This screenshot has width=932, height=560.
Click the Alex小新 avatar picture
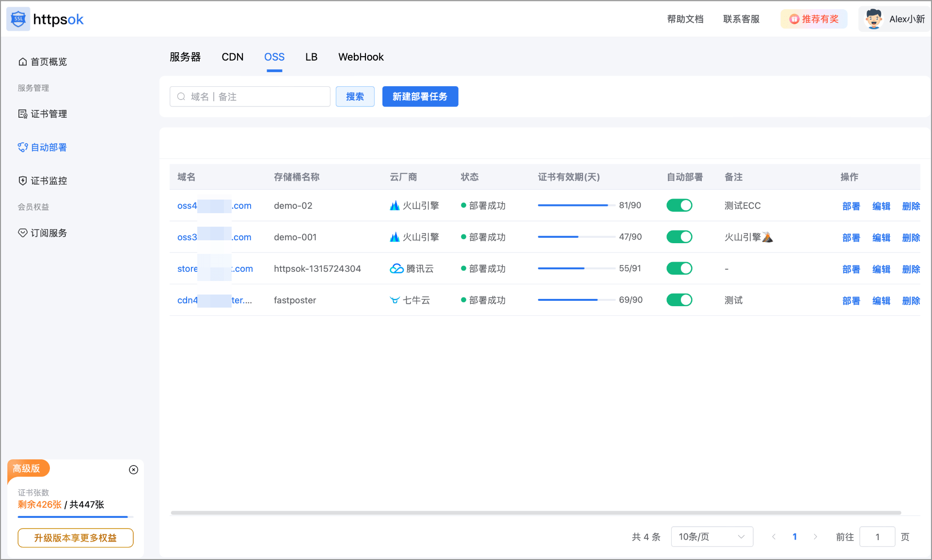pos(874,19)
